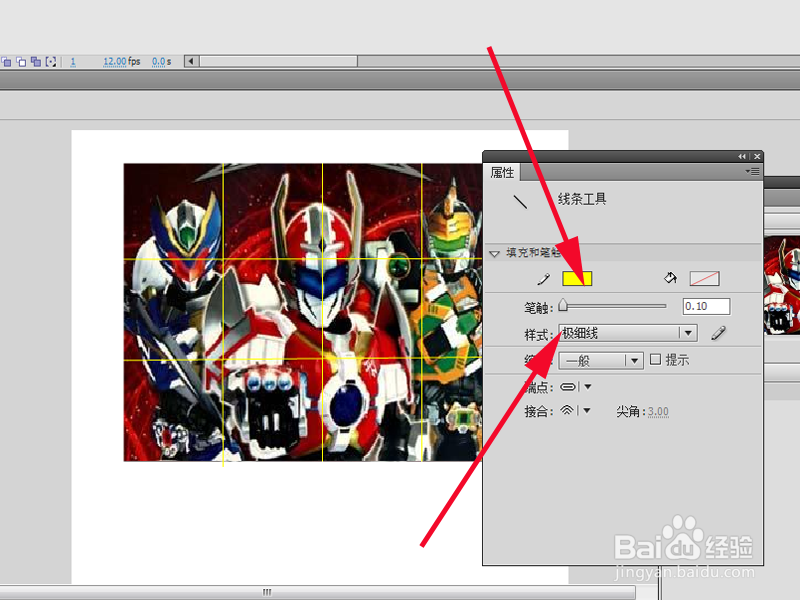The image size is (800, 600).
Task: Switch to the 属性 tab
Action: tap(502, 172)
